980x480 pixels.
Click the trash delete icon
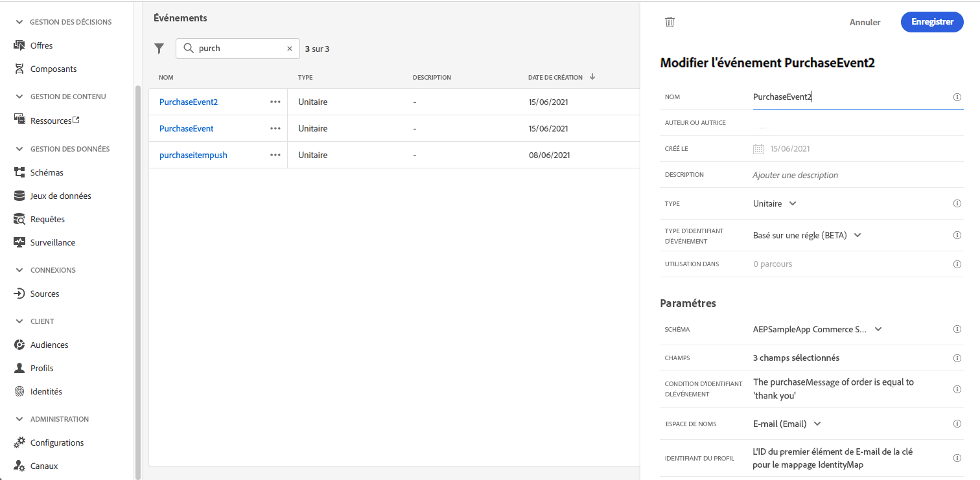(670, 22)
